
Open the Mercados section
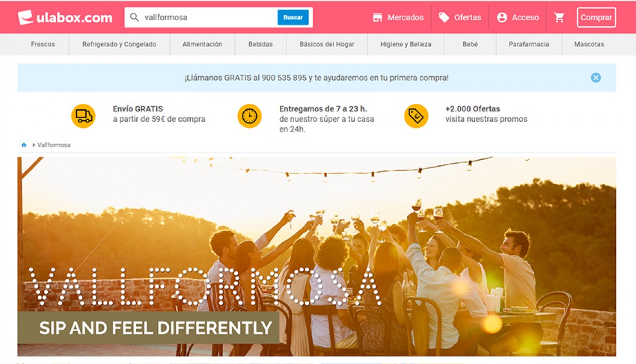click(x=398, y=17)
